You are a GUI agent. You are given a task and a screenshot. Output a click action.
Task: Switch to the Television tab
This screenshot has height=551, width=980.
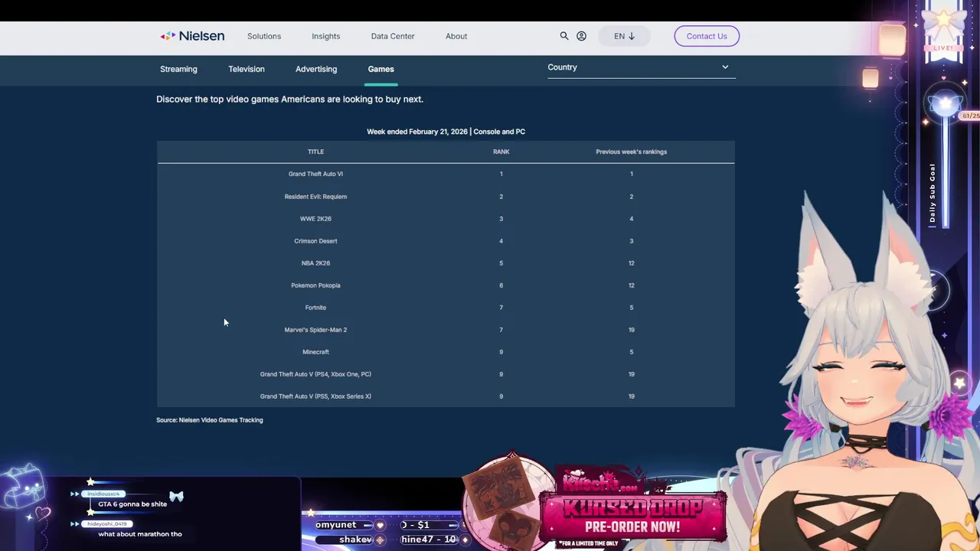point(247,69)
